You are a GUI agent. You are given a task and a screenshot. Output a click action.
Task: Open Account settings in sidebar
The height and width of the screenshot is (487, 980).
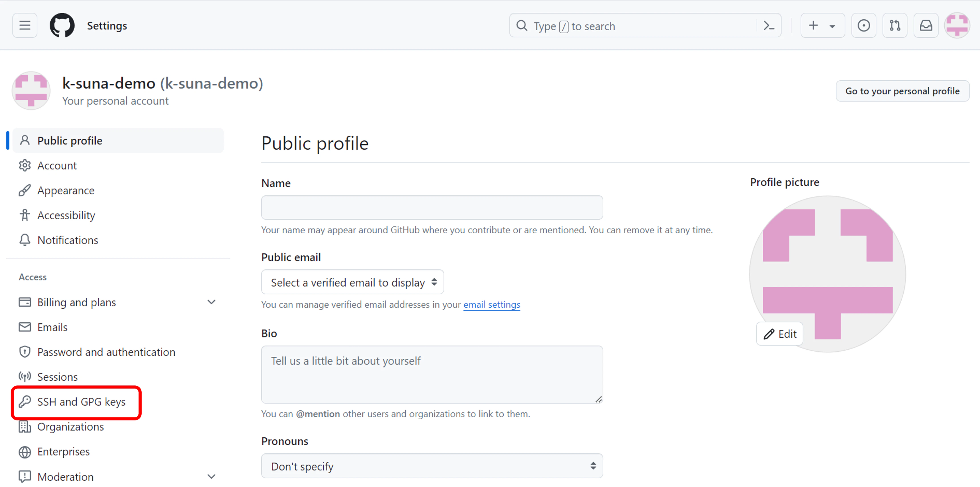point(118,165)
